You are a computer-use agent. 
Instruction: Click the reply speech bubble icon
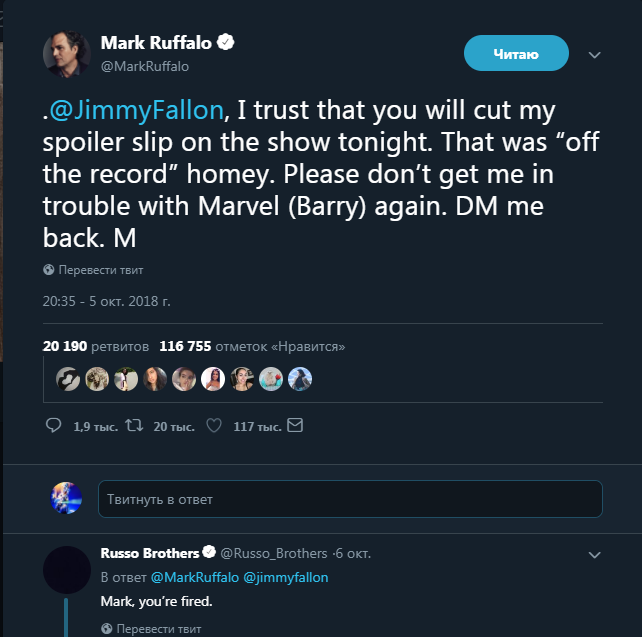pyautogui.click(x=54, y=426)
